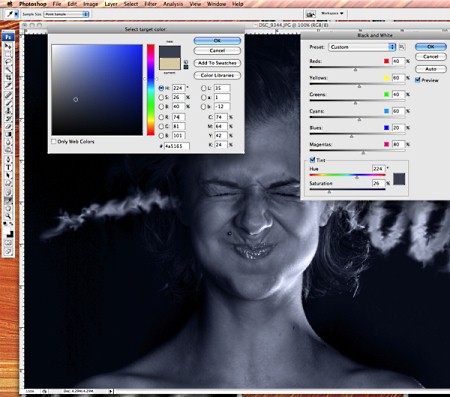Select the Healing Brush tool
The width and height of the screenshot is (450, 397).
click(x=8, y=96)
